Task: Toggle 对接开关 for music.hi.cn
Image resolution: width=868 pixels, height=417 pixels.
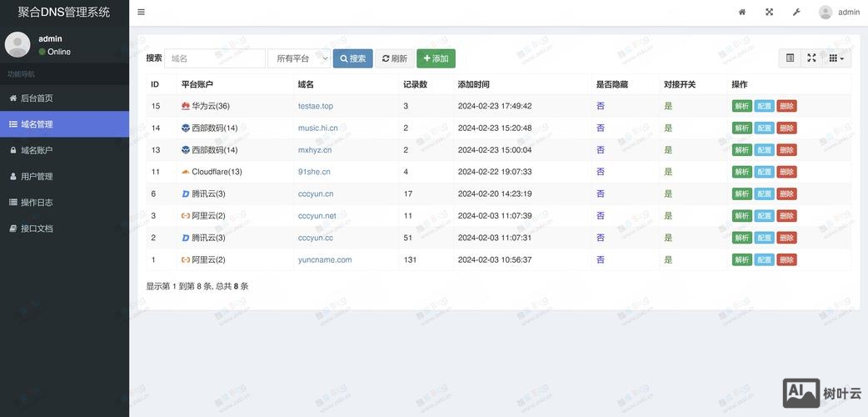Action: tap(668, 128)
